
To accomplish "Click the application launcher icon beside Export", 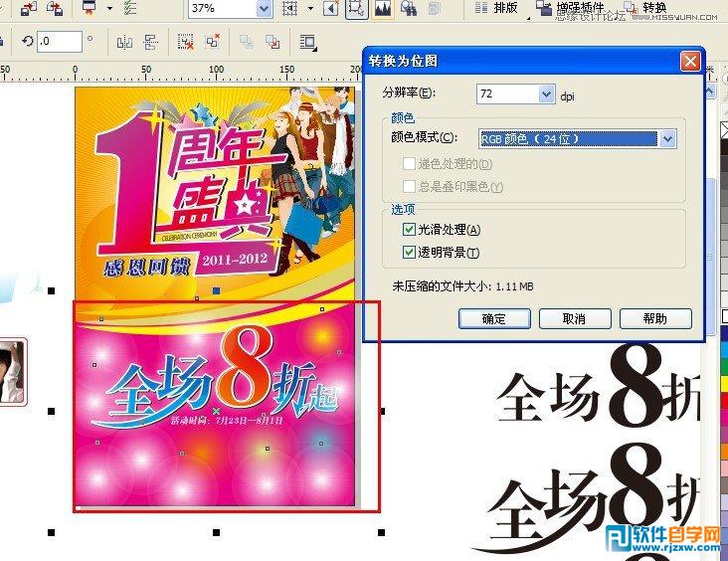I will pyautogui.click(x=90, y=7).
